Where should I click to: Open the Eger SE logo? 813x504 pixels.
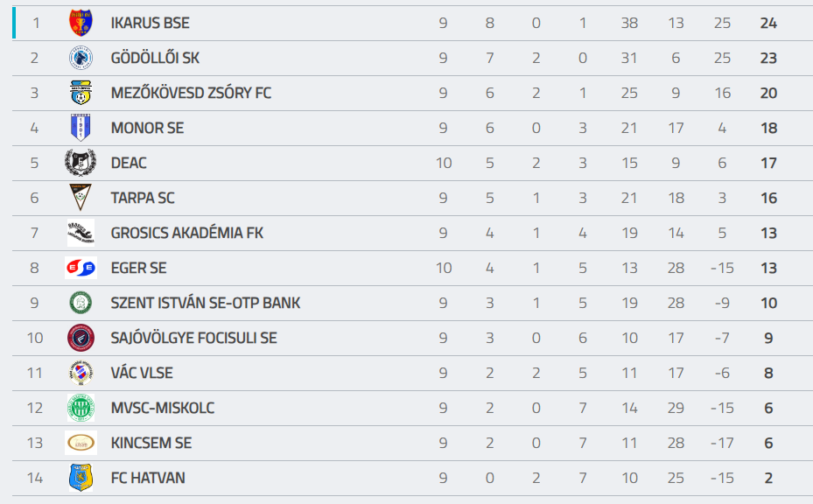(x=81, y=268)
